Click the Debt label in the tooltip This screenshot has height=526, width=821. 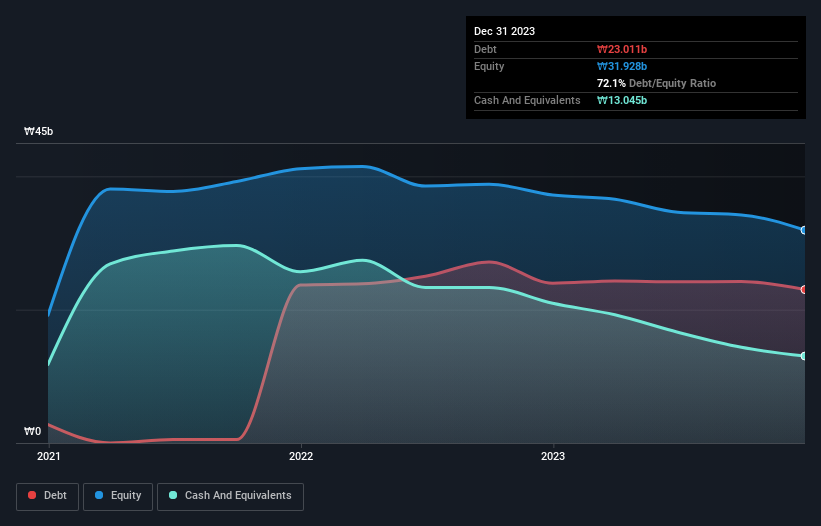tap(485, 49)
